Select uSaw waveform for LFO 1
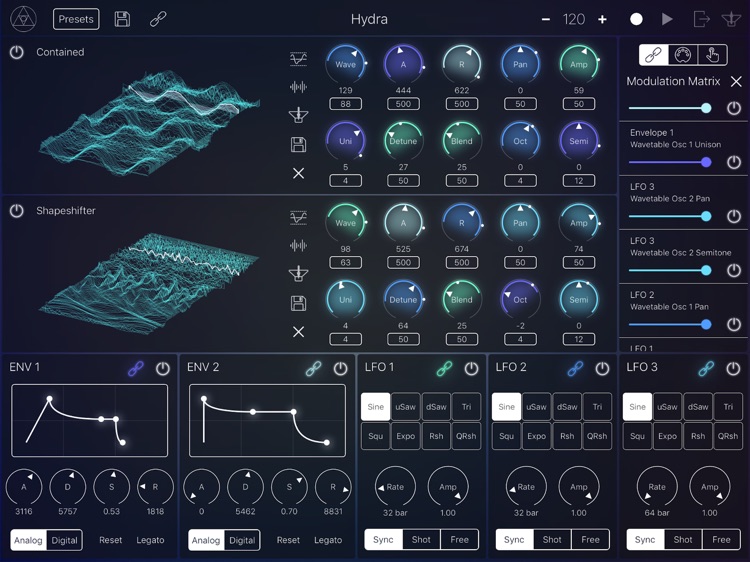The image size is (750, 562). point(406,407)
